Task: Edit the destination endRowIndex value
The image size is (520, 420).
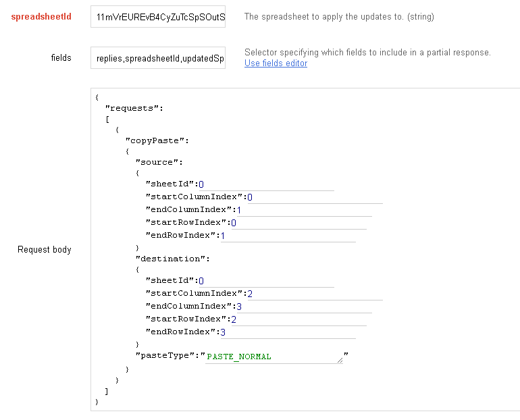Action: (x=288, y=332)
